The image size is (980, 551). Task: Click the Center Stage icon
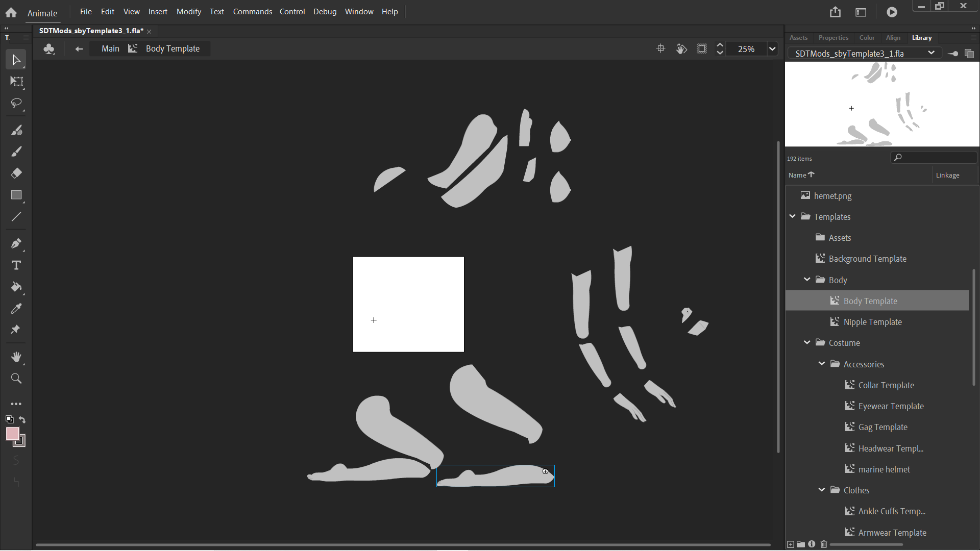[x=660, y=49]
